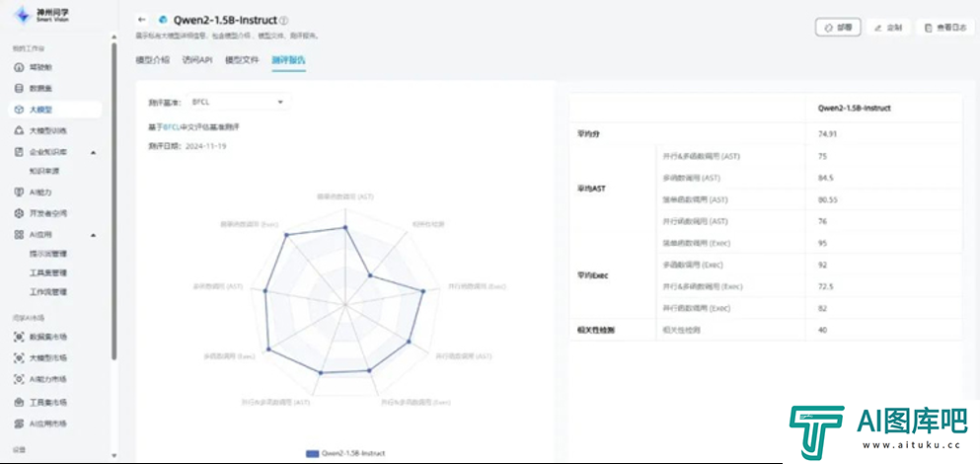Open 知识来源 submenu item
The height and width of the screenshot is (464, 980).
44,171
